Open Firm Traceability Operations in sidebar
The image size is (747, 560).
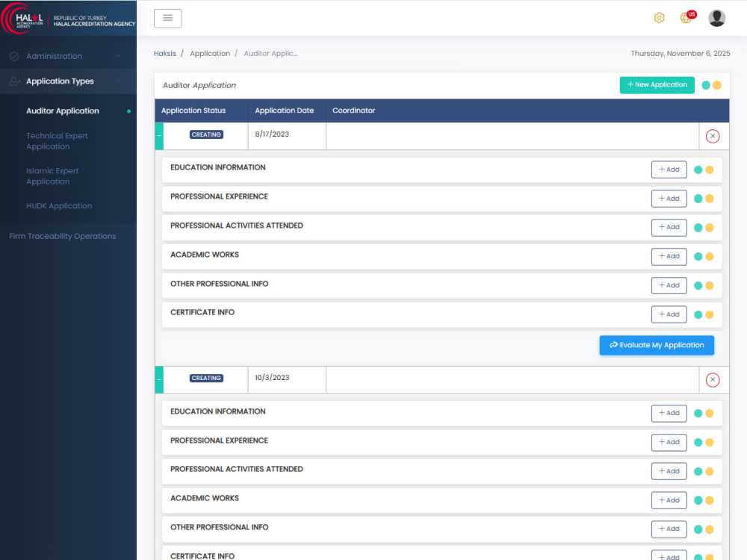click(63, 236)
